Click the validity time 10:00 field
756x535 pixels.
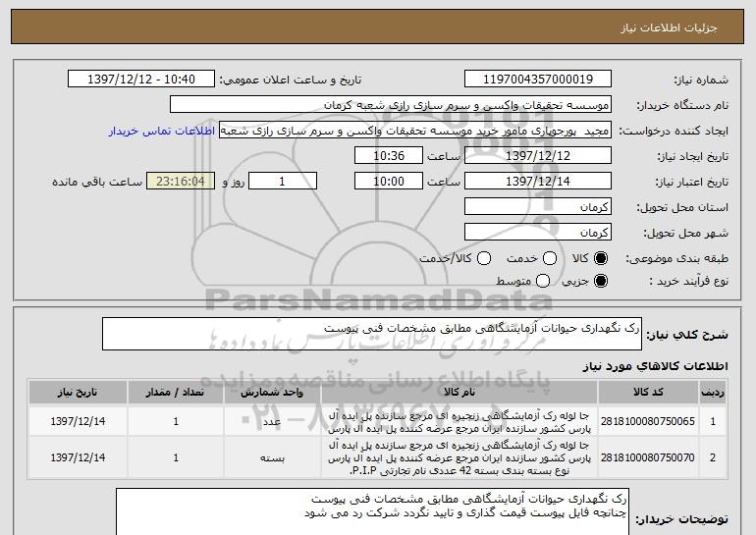click(x=389, y=182)
